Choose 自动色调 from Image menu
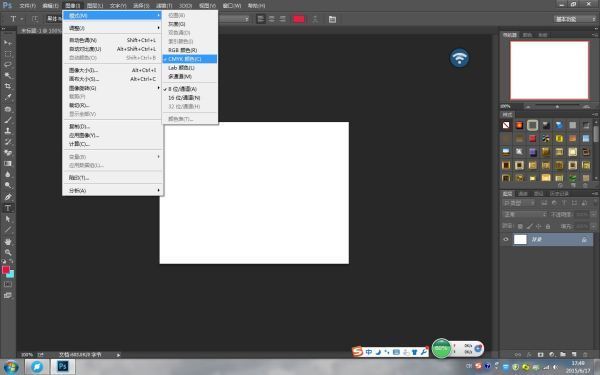This screenshot has height=375, width=600. (x=112, y=40)
